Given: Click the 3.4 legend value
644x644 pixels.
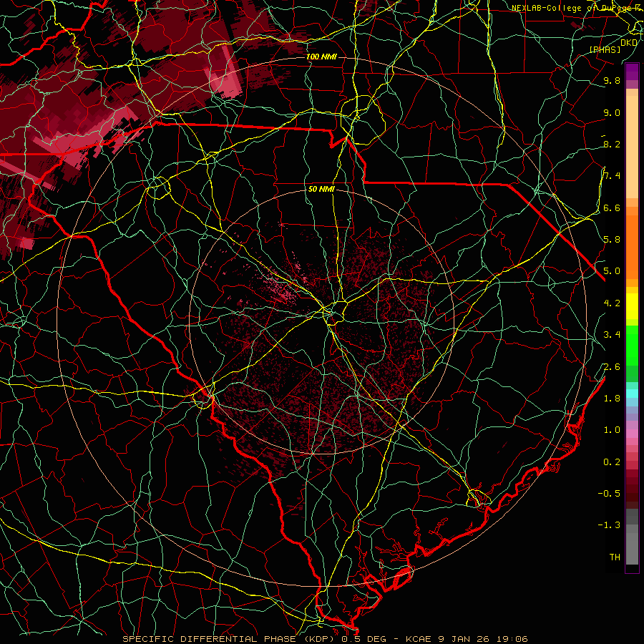Looking at the screenshot, I should pyautogui.click(x=612, y=334).
